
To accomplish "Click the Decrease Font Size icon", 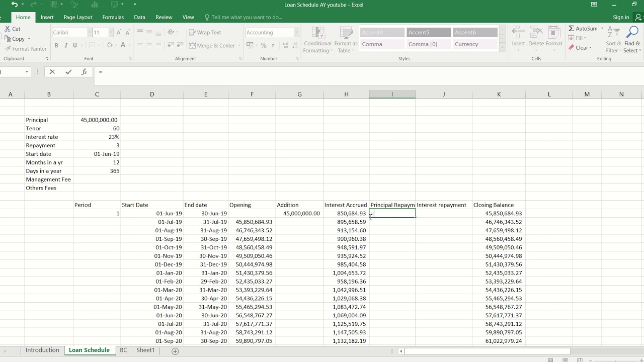I will 128,32.
